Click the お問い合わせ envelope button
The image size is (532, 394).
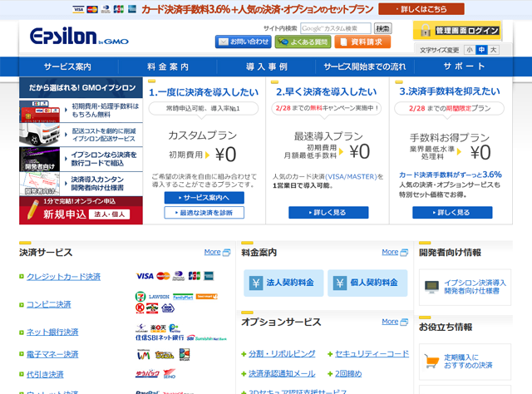point(244,42)
